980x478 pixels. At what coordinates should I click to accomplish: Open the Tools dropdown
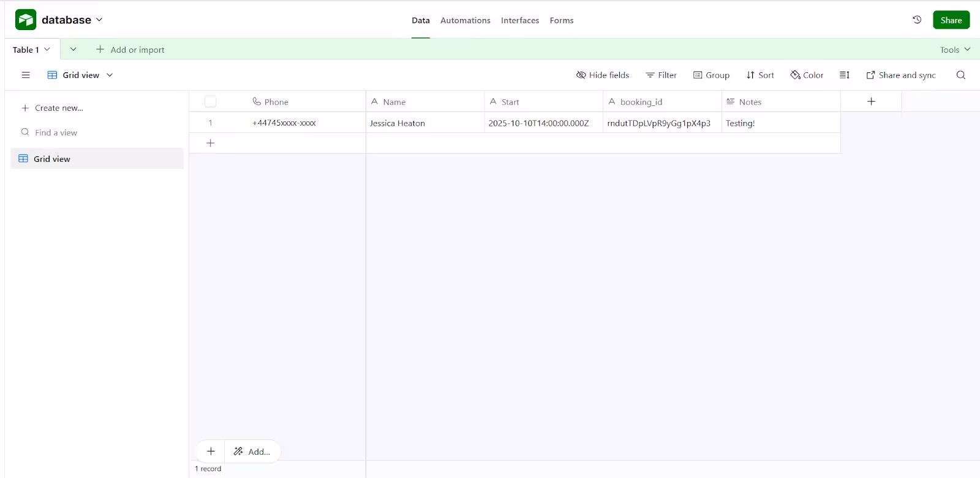point(955,50)
